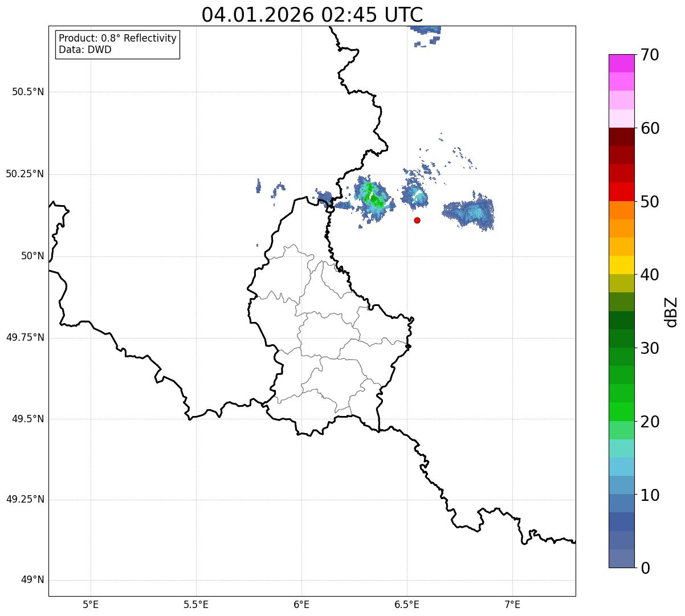Click the Product: 0.8° Reflectivity label

click(x=118, y=38)
